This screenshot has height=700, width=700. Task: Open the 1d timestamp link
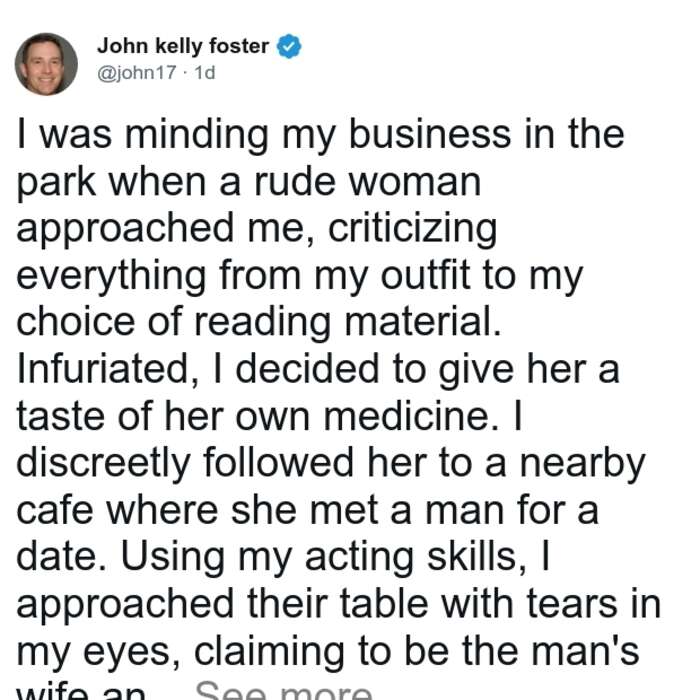pos(205,72)
